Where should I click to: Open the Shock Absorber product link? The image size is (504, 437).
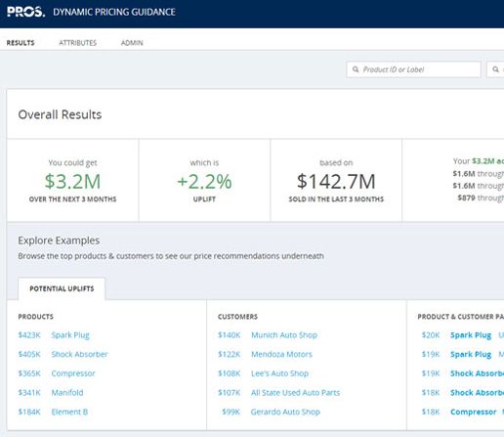click(79, 354)
